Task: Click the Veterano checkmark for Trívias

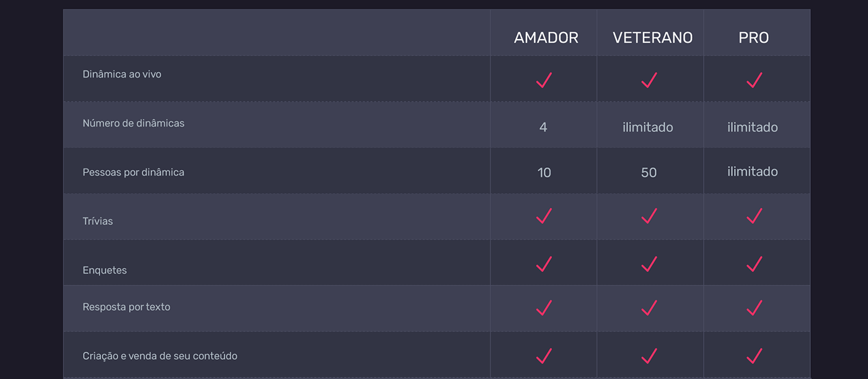Action: [649, 216]
